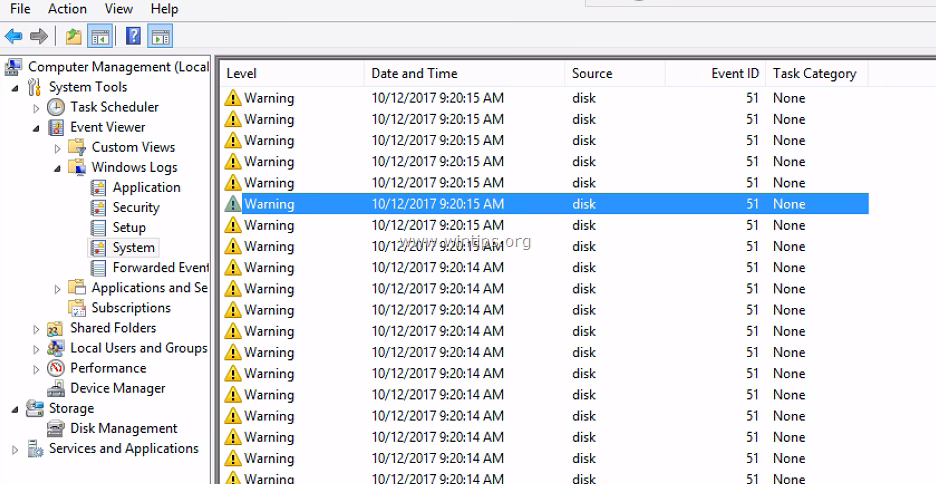The image size is (936, 484).
Task: Click the Subscriptions icon
Action: point(77,308)
